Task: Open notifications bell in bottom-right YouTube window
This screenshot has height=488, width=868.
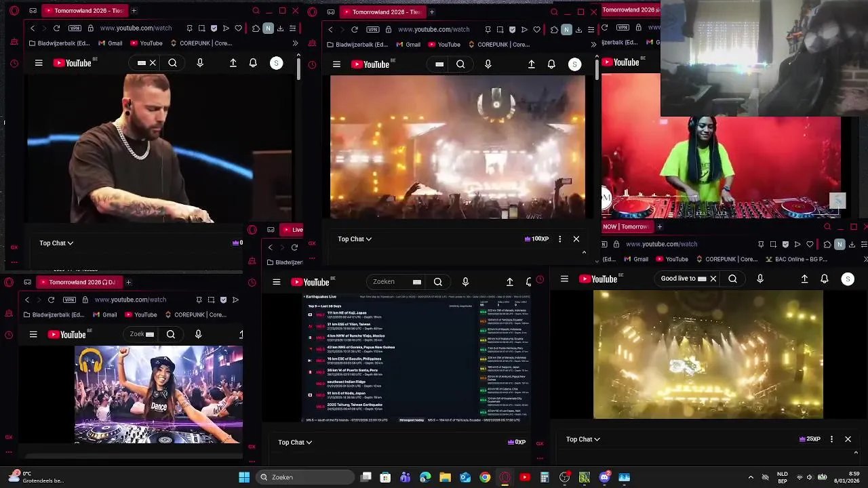Action: [x=824, y=279]
